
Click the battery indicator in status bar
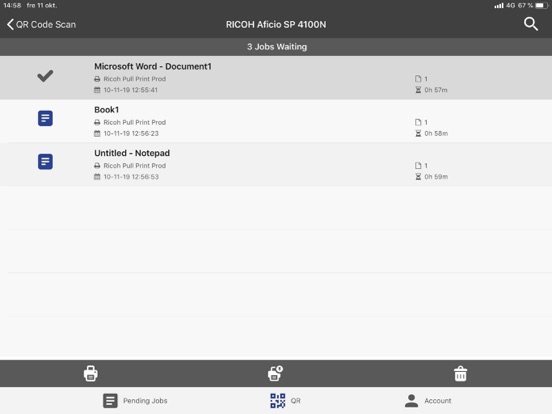click(x=542, y=5)
